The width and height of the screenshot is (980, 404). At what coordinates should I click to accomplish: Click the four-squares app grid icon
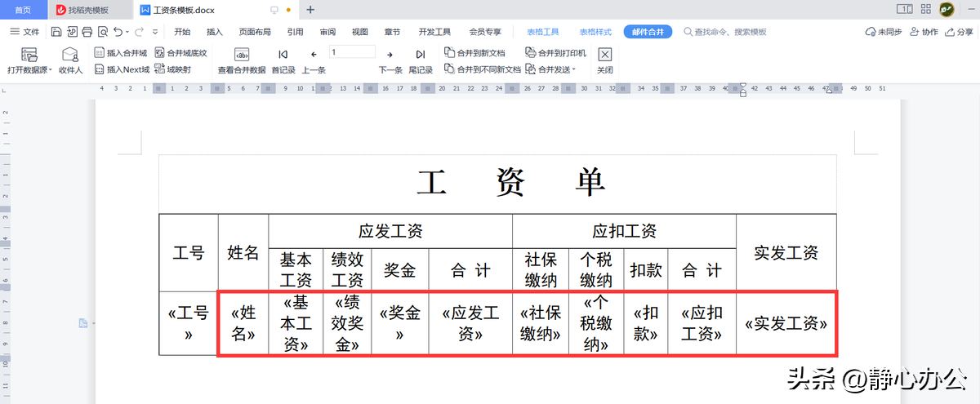point(926,10)
